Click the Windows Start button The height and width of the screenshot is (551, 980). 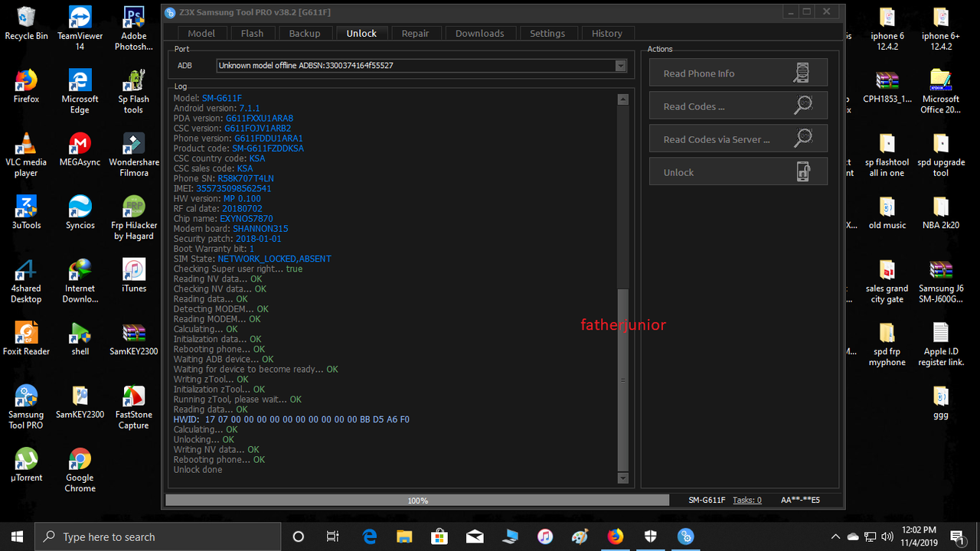pos(17,536)
